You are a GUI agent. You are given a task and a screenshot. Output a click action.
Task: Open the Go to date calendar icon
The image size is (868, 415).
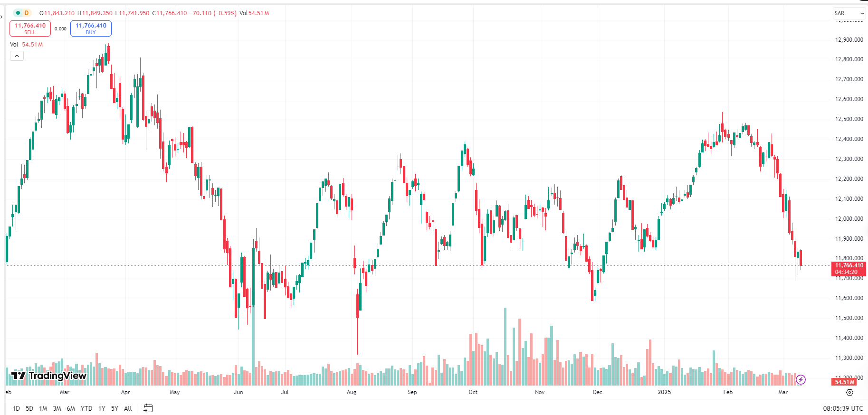coord(148,408)
